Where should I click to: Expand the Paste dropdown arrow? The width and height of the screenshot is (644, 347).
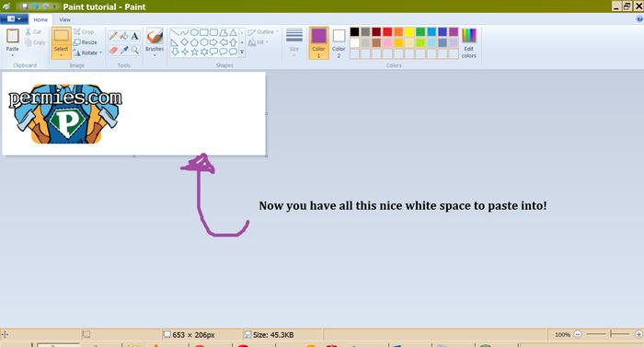[12, 55]
